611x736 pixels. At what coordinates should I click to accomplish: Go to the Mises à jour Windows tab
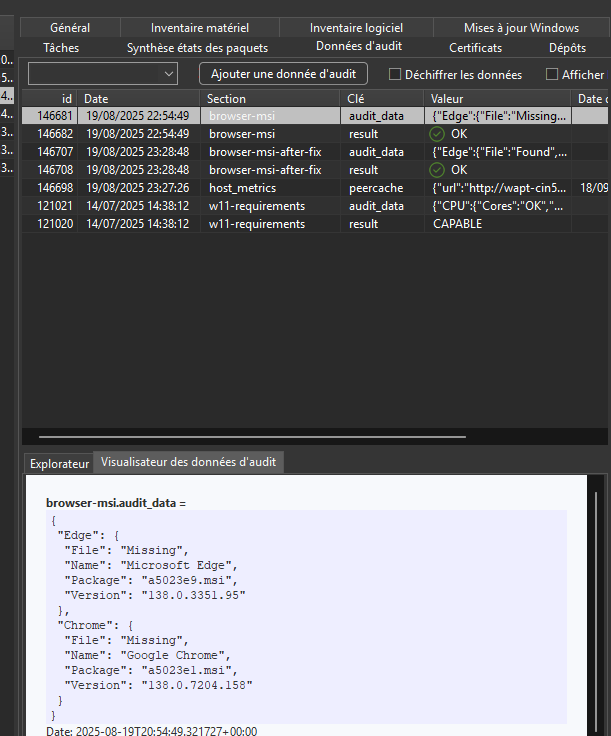tap(521, 28)
